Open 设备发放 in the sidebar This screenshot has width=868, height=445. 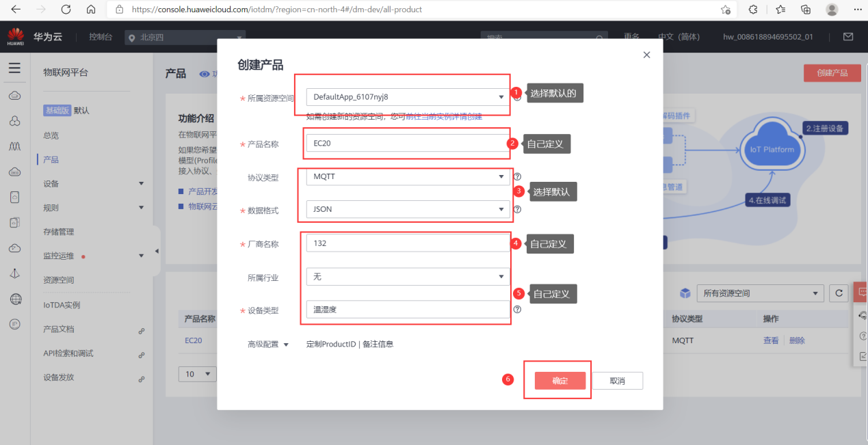click(59, 377)
